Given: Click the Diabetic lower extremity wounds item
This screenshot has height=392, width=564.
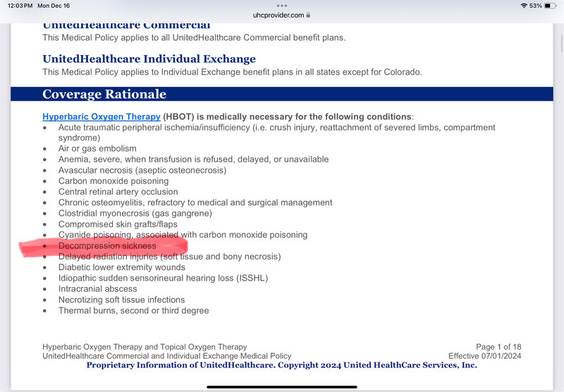Looking at the screenshot, I should tap(121, 267).
